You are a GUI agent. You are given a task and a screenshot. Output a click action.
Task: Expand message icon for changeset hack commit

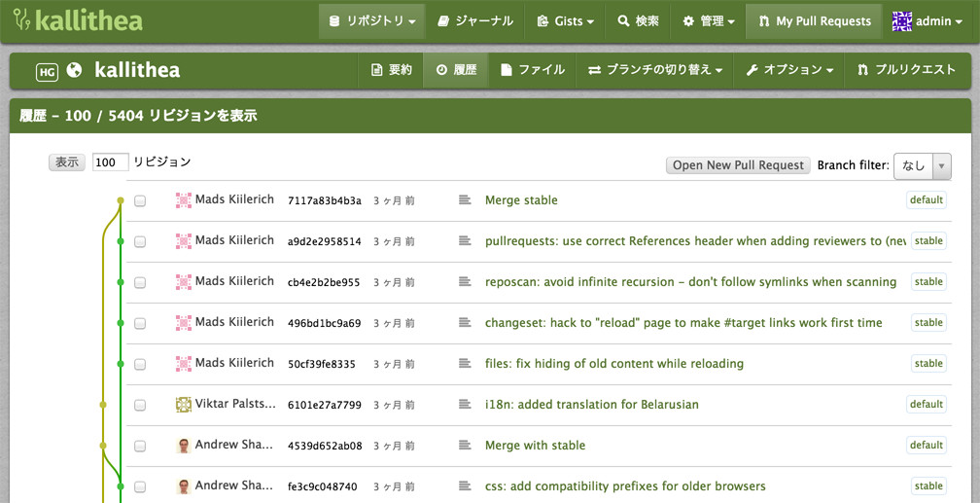(x=465, y=323)
